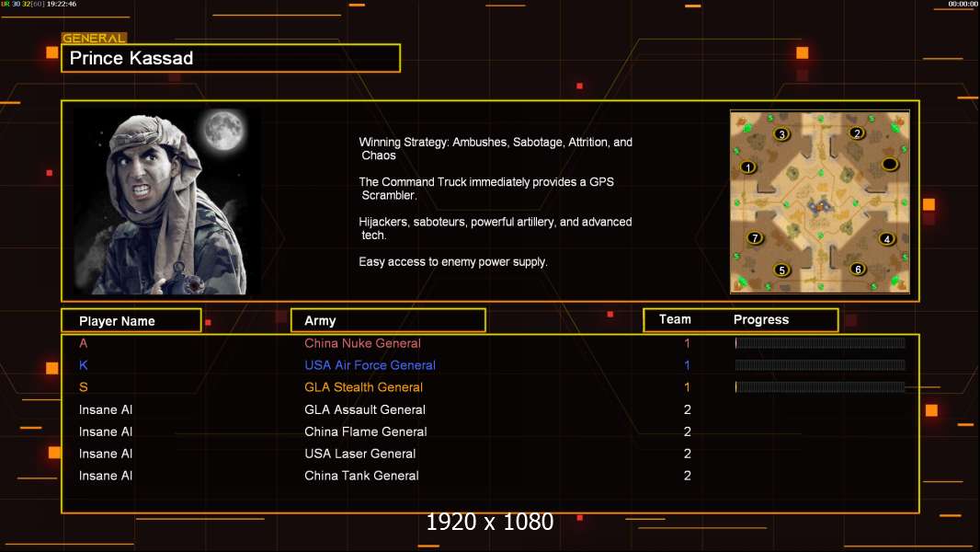
Task: Click team number 1 in China Nuke General row
Action: click(x=687, y=343)
